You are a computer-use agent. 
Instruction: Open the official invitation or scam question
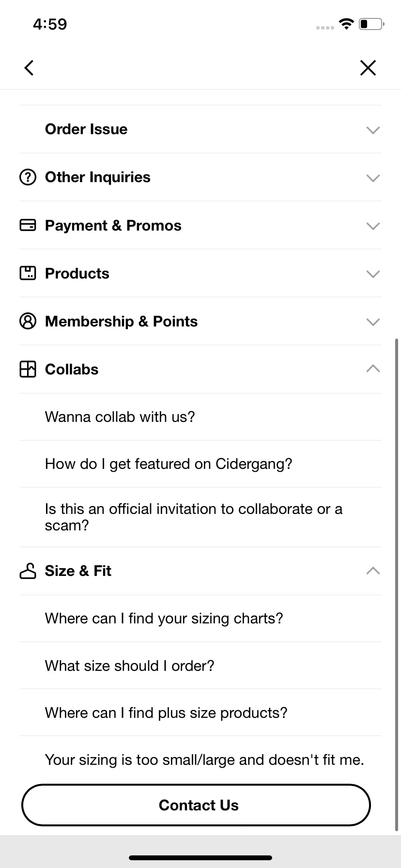[200, 517]
